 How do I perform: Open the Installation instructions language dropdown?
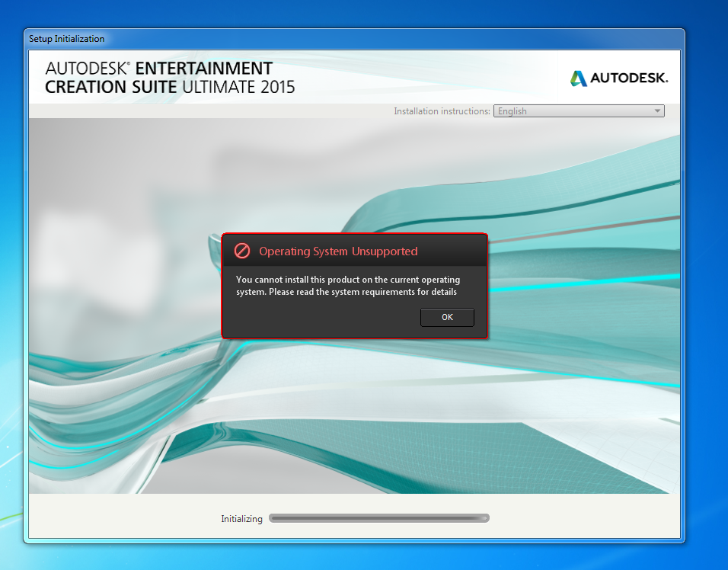[579, 111]
